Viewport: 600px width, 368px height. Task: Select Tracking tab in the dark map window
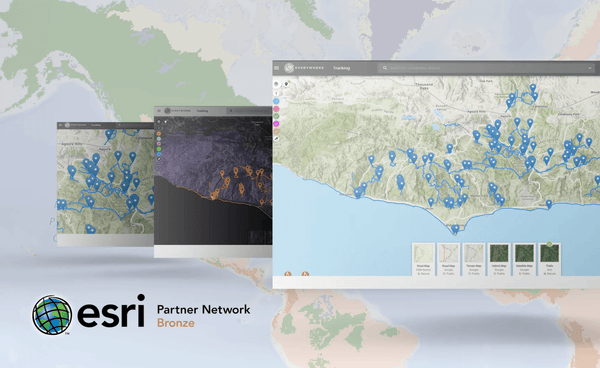coord(202,111)
